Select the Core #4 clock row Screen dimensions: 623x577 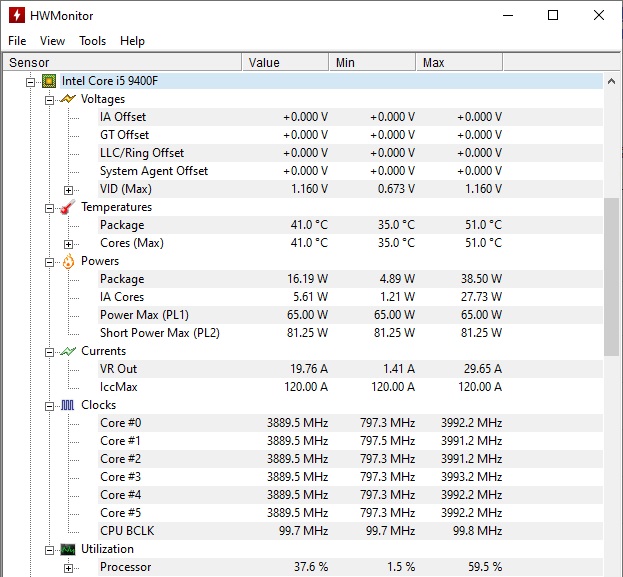tap(351, 495)
